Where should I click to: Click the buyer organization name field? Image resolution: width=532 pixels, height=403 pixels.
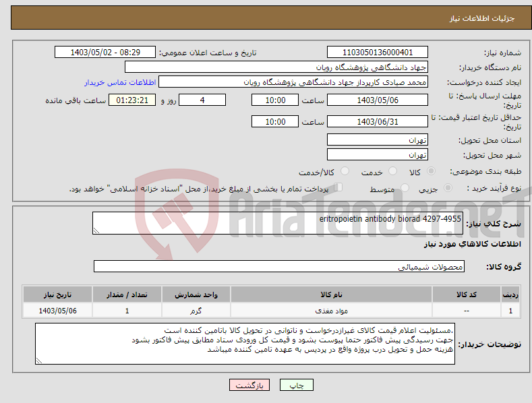276,67
